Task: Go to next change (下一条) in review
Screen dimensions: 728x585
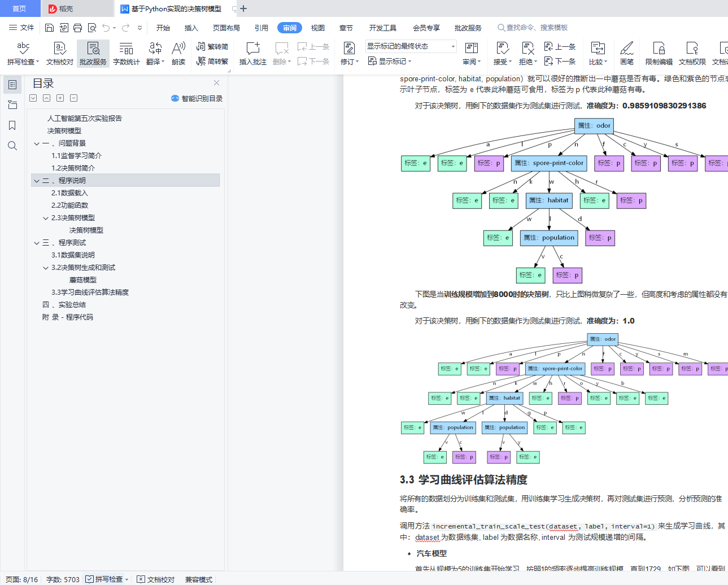Action: point(560,61)
